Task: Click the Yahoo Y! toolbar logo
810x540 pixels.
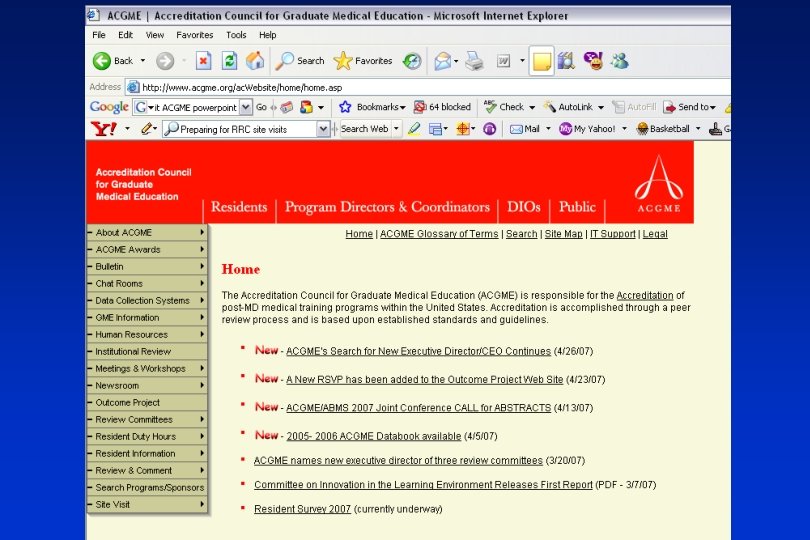Action: click(x=103, y=129)
